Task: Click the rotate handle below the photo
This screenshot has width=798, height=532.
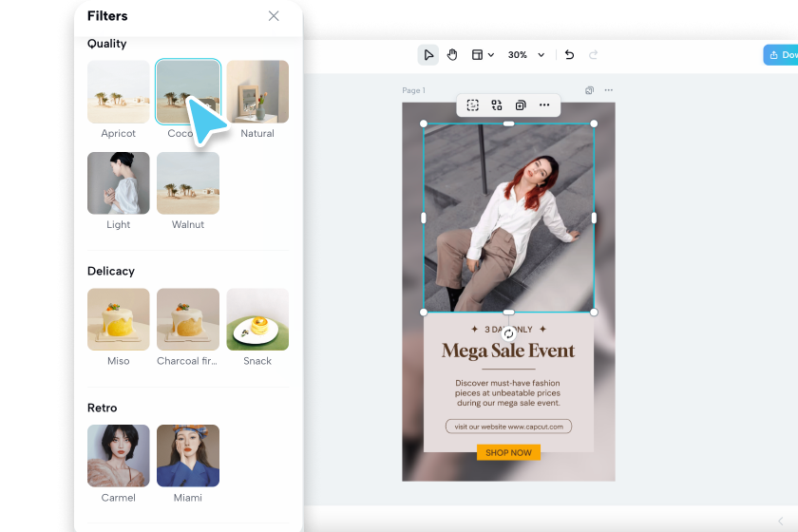Action: (x=508, y=334)
